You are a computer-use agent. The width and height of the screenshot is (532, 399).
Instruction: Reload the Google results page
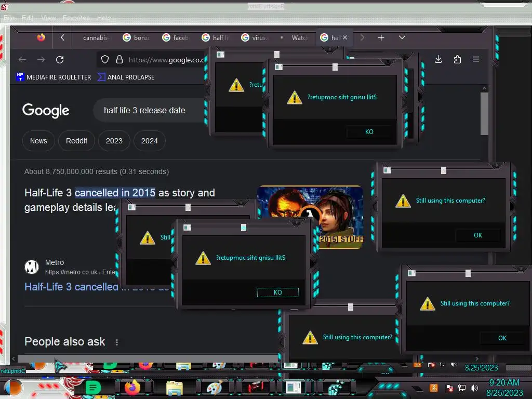(60, 60)
